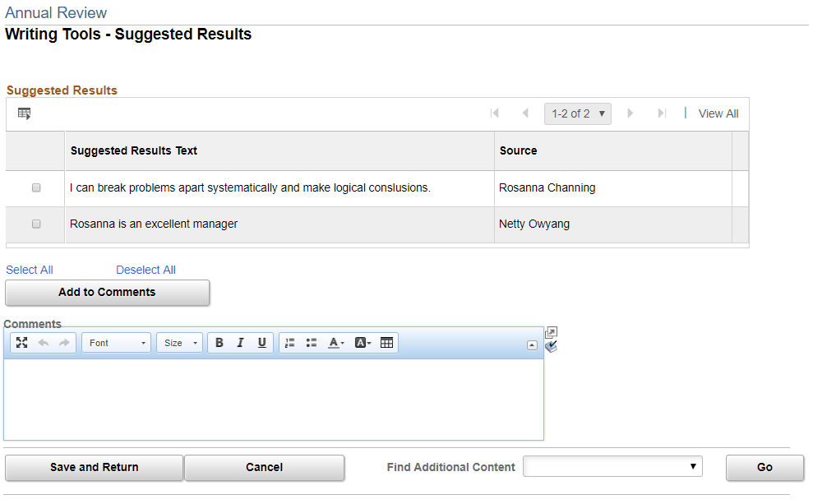Toggle Bold formatting in the editor
This screenshot has width=813, height=504.
pyautogui.click(x=219, y=343)
